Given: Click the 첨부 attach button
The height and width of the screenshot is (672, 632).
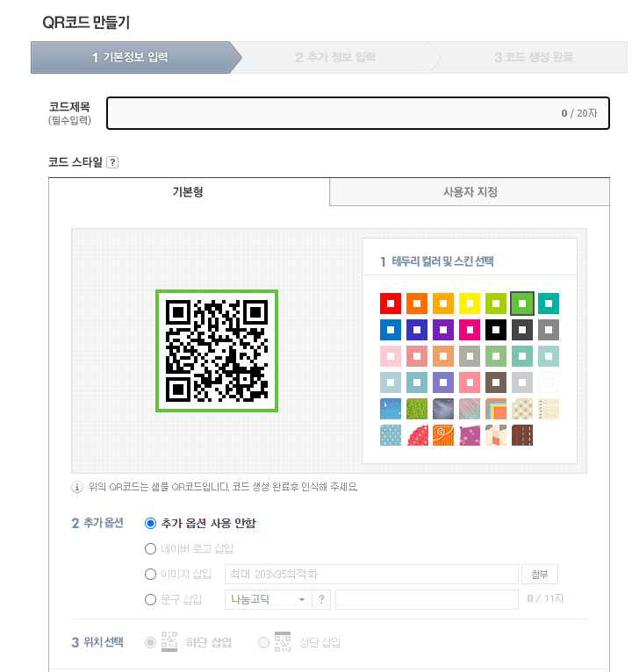Looking at the screenshot, I should click(x=540, y=575).
